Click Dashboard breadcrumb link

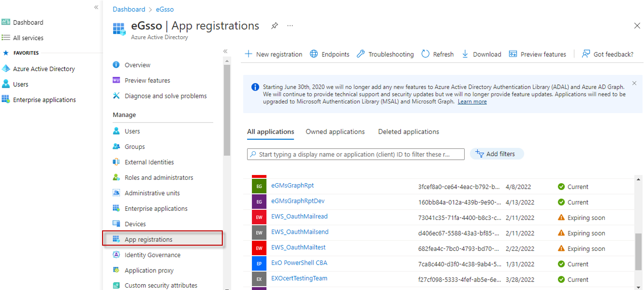129,9
